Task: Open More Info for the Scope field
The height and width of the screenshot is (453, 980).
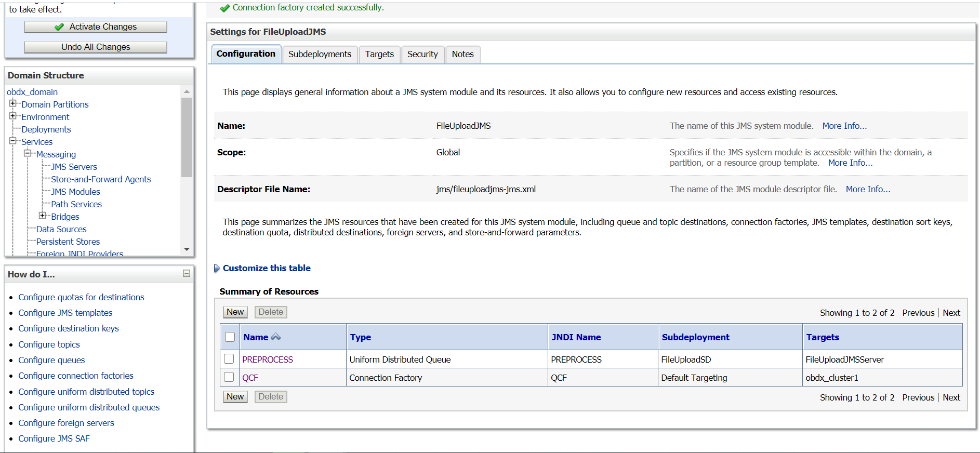Action: [x=850, y=163]
